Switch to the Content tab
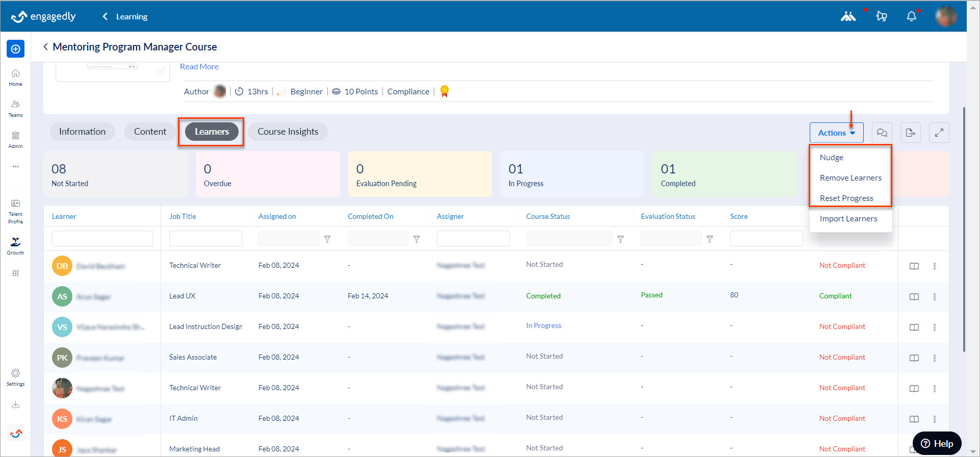Screen dimensions: 980x457 150,132
